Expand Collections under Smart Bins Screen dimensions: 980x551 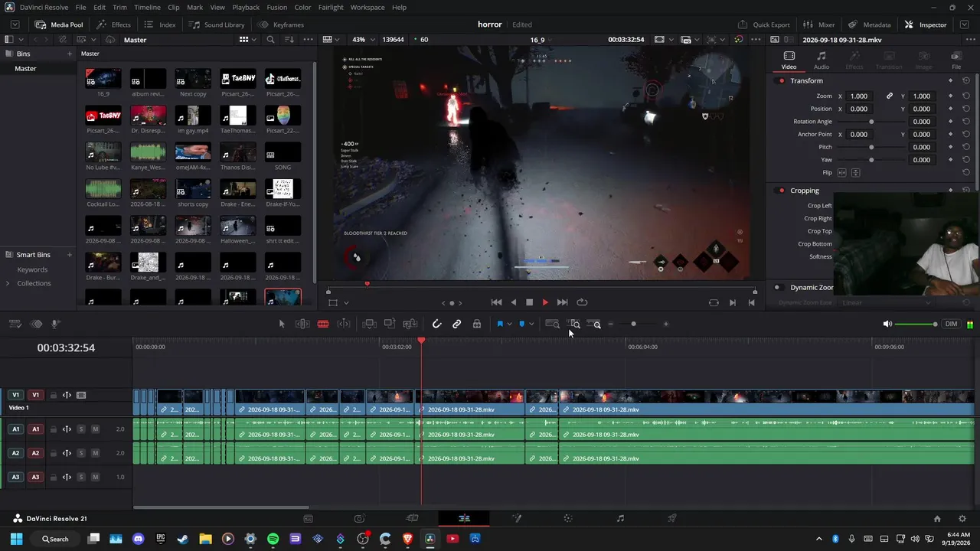[8, 283]
